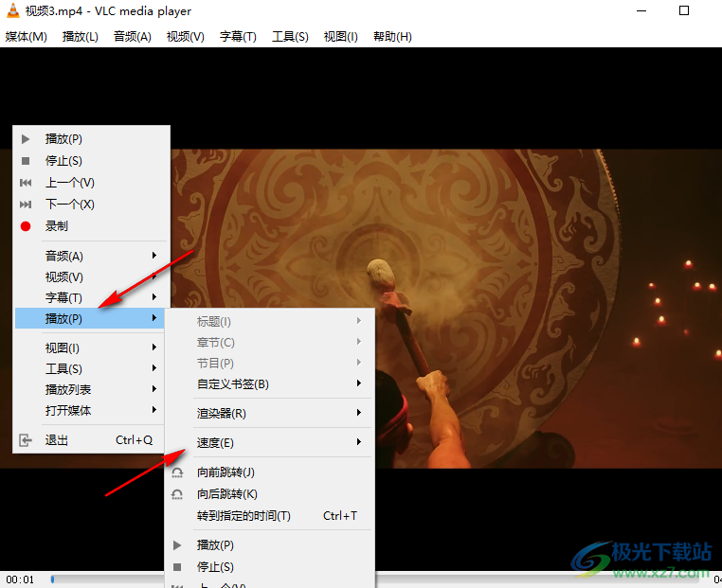Choose 向后跳转(K) in the submenu

tap(270, 494)
